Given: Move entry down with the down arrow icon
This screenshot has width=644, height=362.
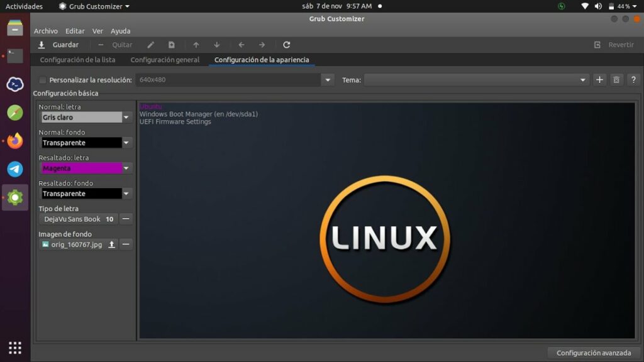Looking at the screenshot, I should point(216,45).
